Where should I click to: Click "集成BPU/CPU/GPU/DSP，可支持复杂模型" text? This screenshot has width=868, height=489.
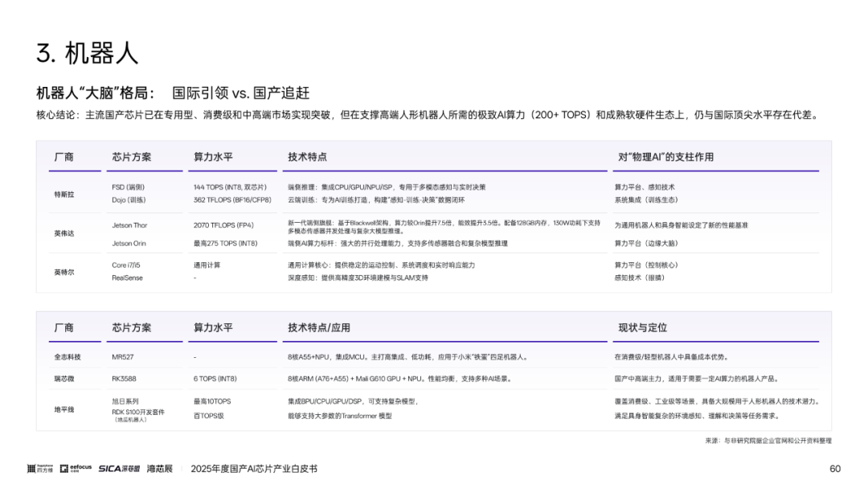(x=353, y=401)
